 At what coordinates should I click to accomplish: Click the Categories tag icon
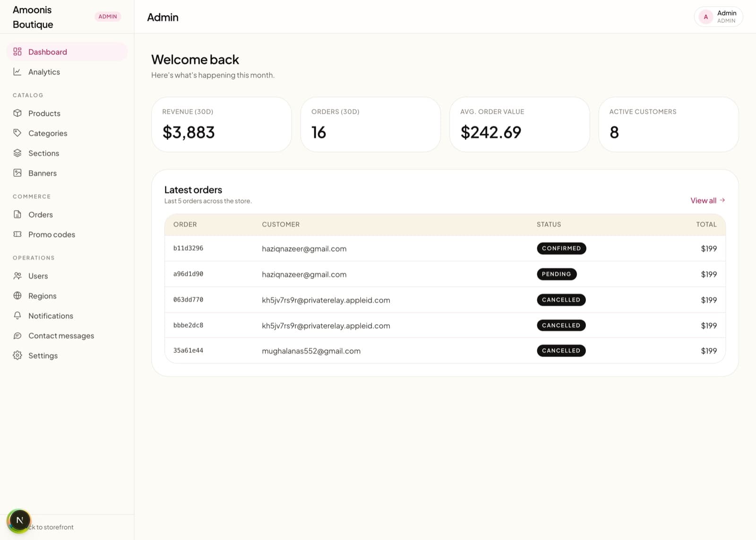(17, 133)
